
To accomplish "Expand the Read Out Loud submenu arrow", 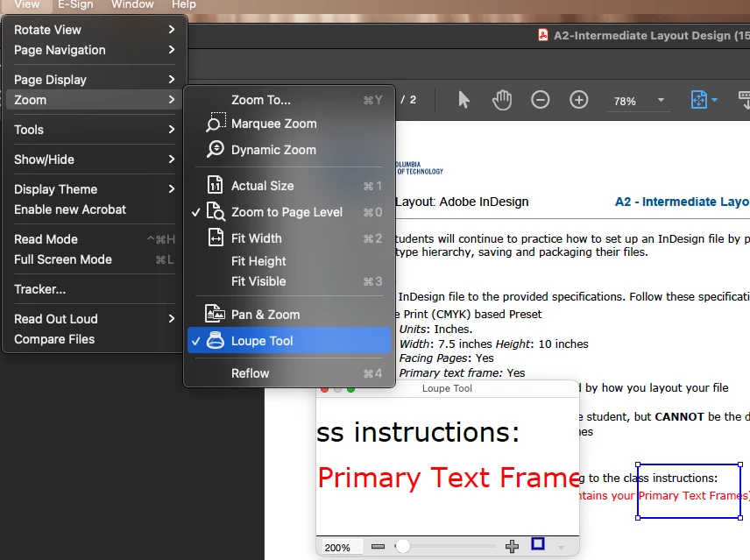I will pos(171,318).
